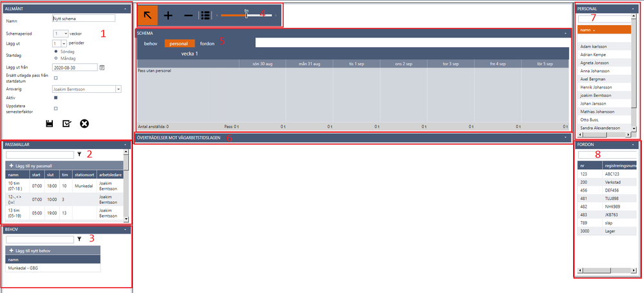Click Lägg till ny passmall button
Image resolution: width=644 pixels, height=293 pixels.
pyautogui.click(x=64, y=166)
